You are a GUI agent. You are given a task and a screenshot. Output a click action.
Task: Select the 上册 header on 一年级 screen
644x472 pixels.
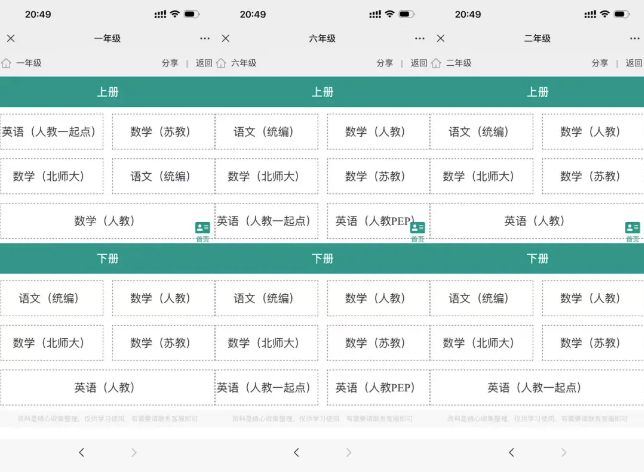pos(108,92)
